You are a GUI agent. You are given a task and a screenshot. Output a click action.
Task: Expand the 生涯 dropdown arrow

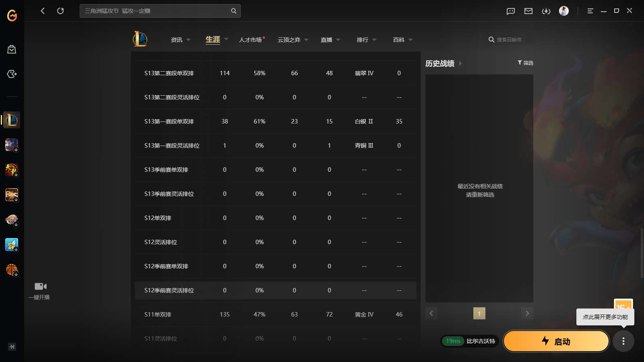coord(226,39)
